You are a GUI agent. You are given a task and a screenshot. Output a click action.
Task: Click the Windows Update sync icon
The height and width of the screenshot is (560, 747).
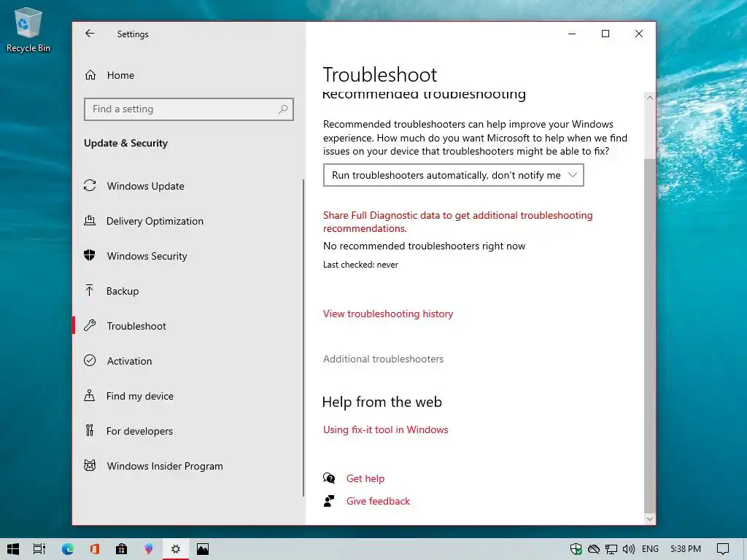click(x=90, y=185)
